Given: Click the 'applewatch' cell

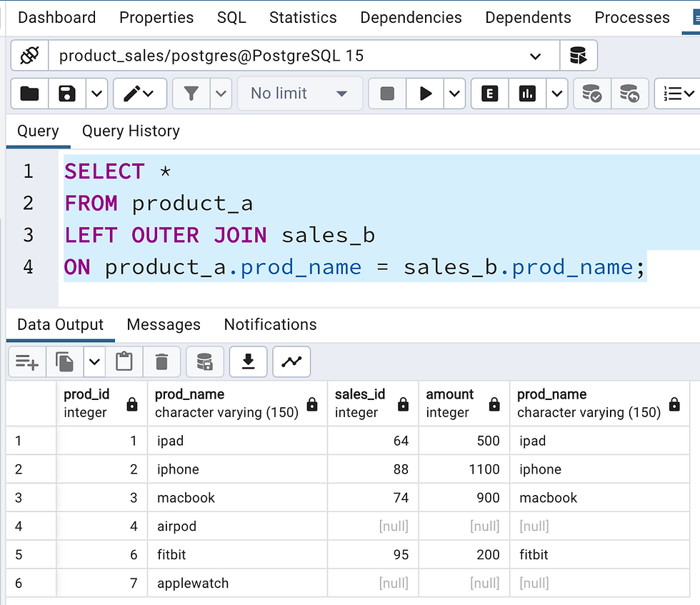Looking at the screenshot, I should click(x=237, y=583).
